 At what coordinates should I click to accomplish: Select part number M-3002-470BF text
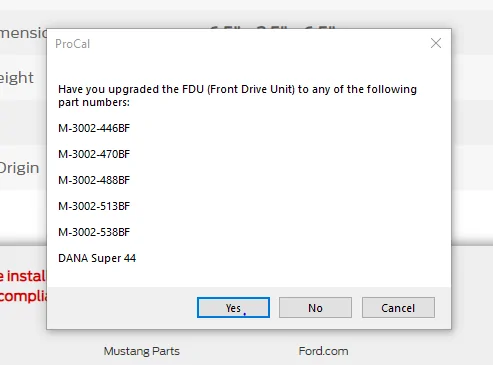(x=94, y=154)
